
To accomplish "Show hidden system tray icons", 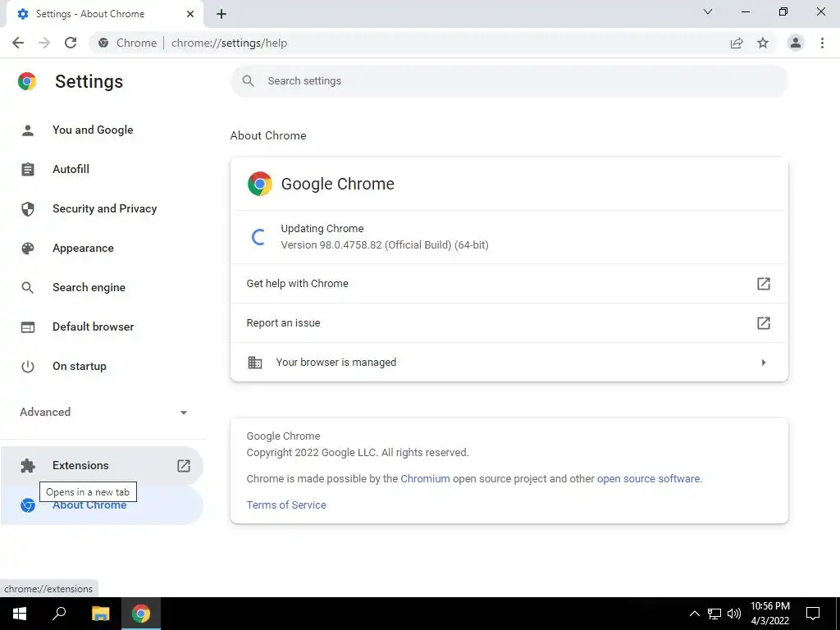I will pyautogui.click(x=694, y=614).
